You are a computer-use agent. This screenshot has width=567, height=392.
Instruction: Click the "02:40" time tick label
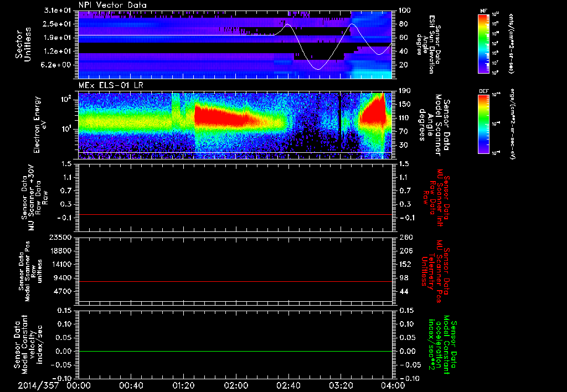pos(288,385)
